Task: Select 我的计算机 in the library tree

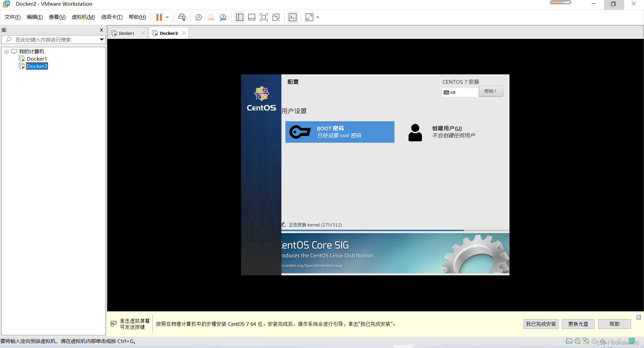Action: (32, 52)
